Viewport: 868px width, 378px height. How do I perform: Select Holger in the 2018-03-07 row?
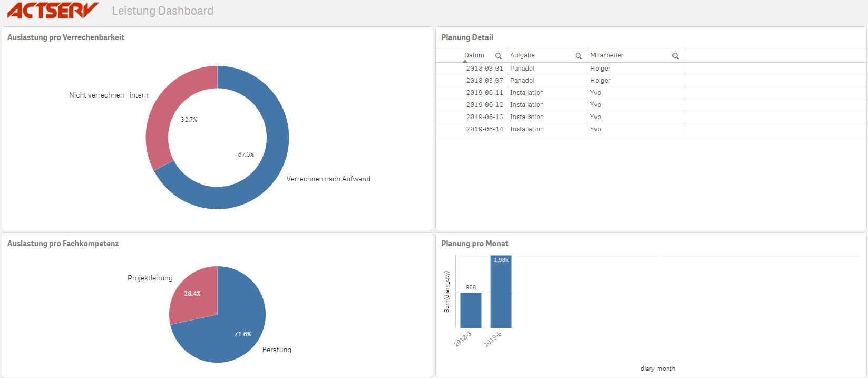[600, 81]
